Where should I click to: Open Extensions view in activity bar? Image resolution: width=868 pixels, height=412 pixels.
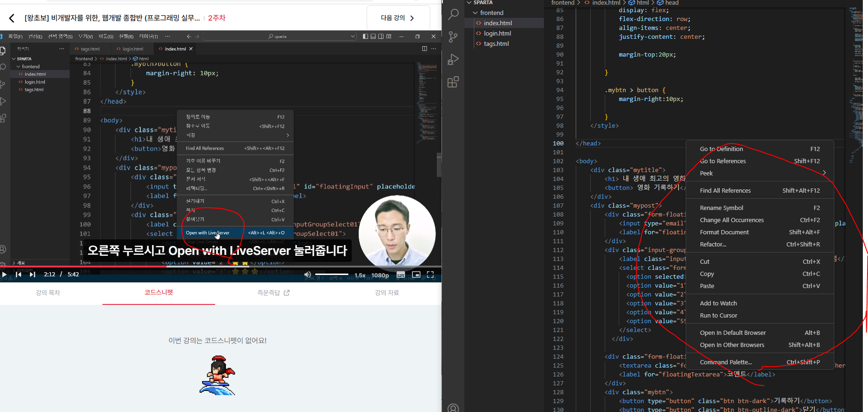pyautogui.click(x=453, y=82)
